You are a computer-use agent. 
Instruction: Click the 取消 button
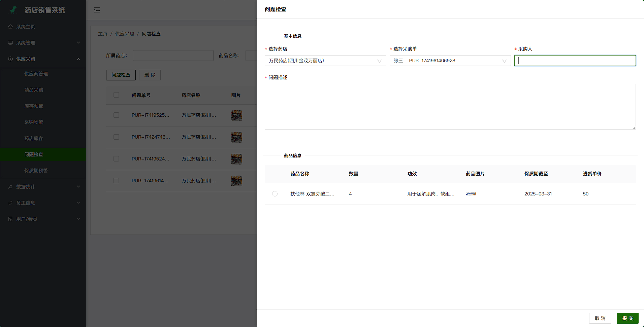600,318
